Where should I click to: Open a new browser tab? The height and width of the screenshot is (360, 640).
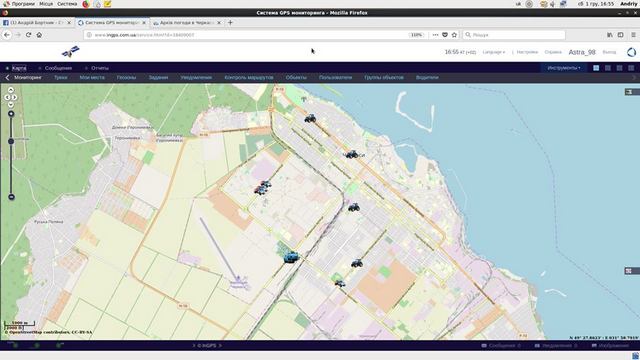click(230, 23)
